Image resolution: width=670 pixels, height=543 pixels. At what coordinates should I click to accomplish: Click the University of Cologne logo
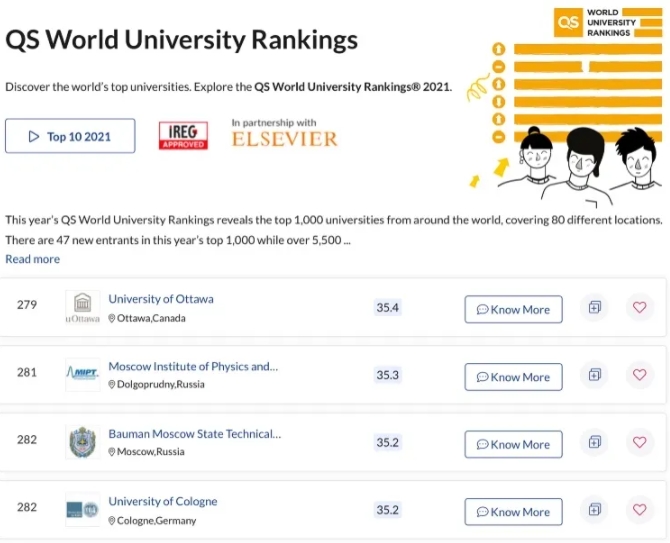(82, 510)
